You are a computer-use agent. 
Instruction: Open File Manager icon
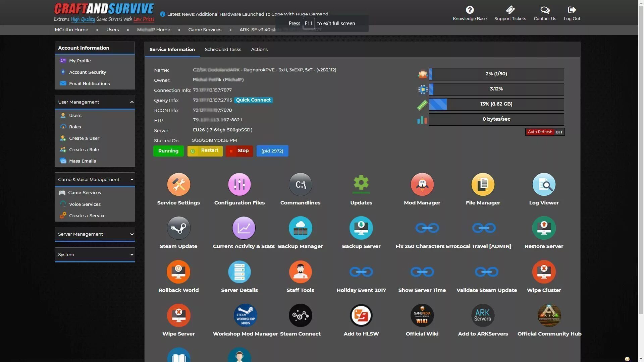pyautogui.click(x=483, y=184)
